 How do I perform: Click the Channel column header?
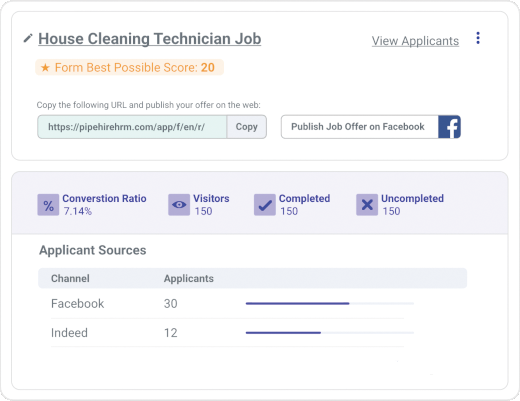coord(70,278)
